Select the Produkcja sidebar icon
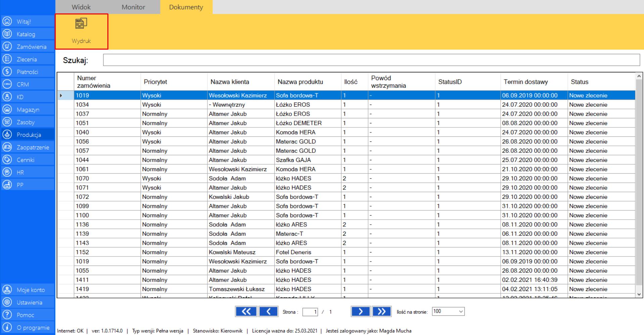The height and width of the screenshot is (335, 644). (7, 134)
